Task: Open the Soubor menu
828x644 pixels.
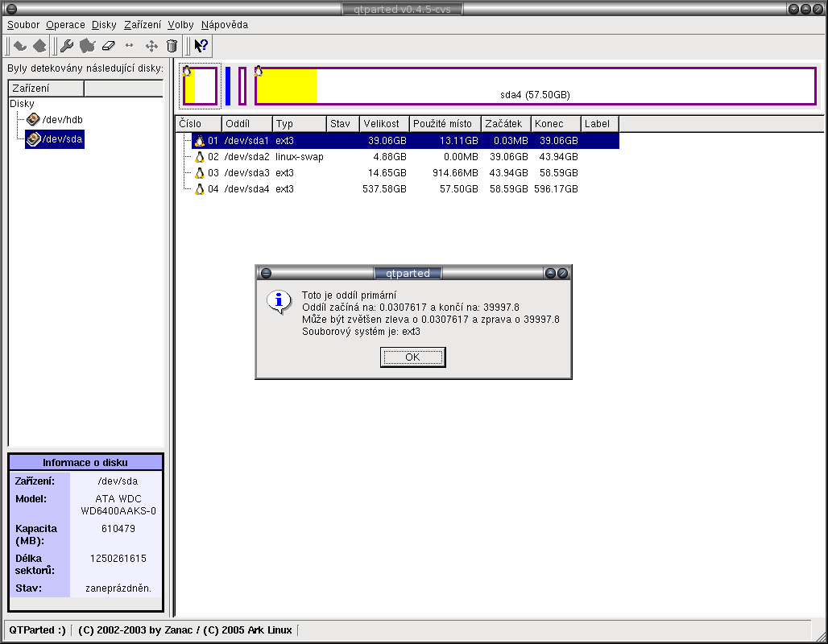Action: pos(23,25)
